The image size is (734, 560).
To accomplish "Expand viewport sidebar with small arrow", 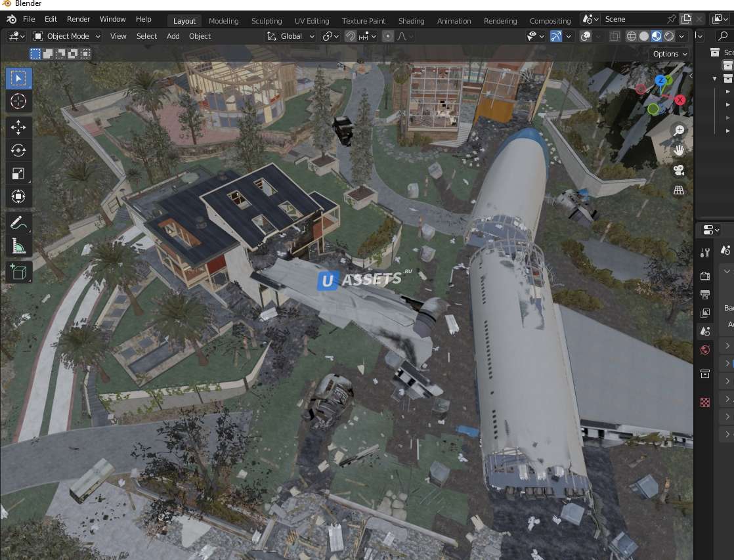I will click(x=691, y=75).
